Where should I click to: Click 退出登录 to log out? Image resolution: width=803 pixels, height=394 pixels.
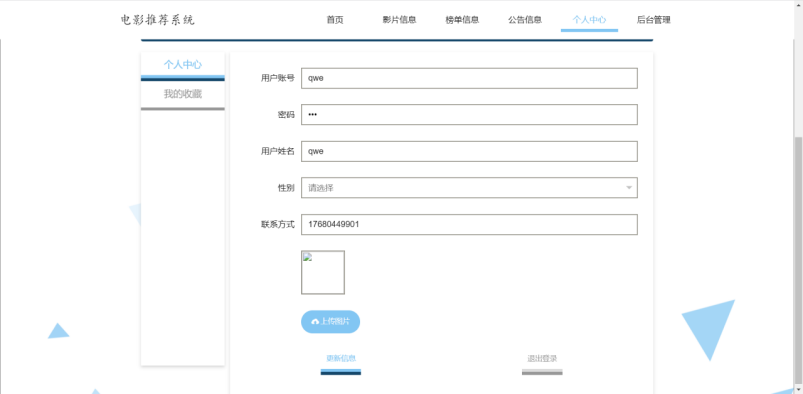542,363
